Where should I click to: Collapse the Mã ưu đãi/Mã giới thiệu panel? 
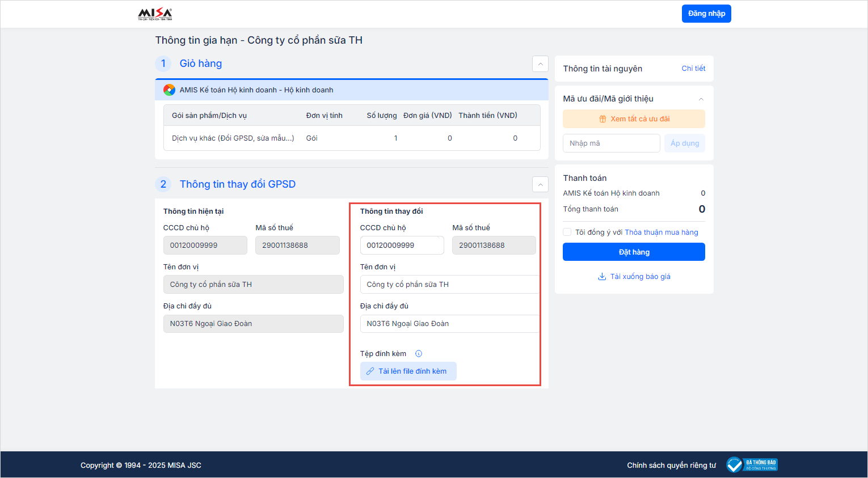[701, 99]
